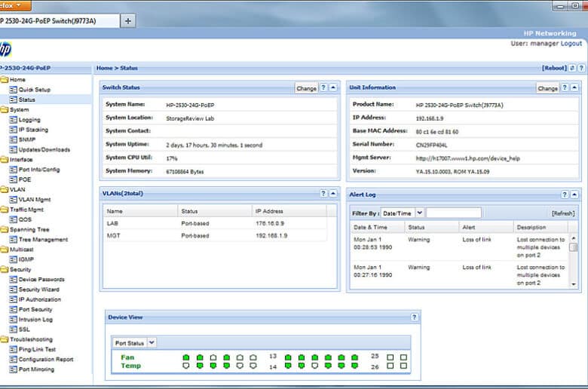588x389 pixels.
Task: Select the LAB VLAN row
Action: [x=215, y=224]
